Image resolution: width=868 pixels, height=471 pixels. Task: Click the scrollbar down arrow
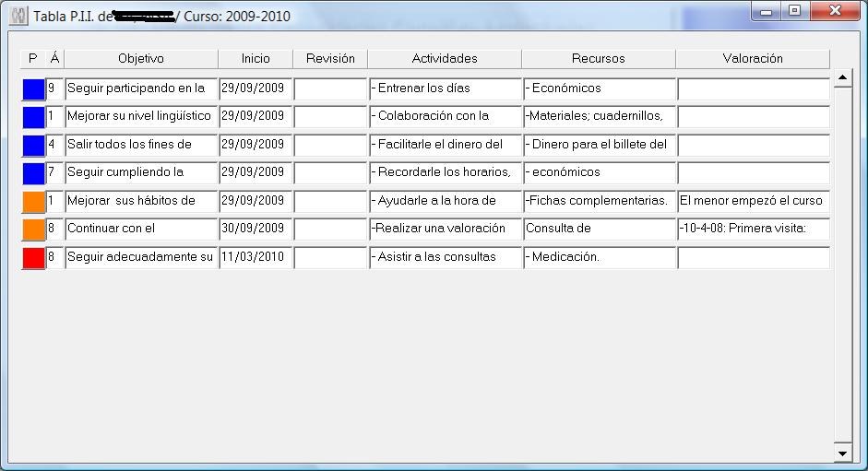tap(841, 453)
